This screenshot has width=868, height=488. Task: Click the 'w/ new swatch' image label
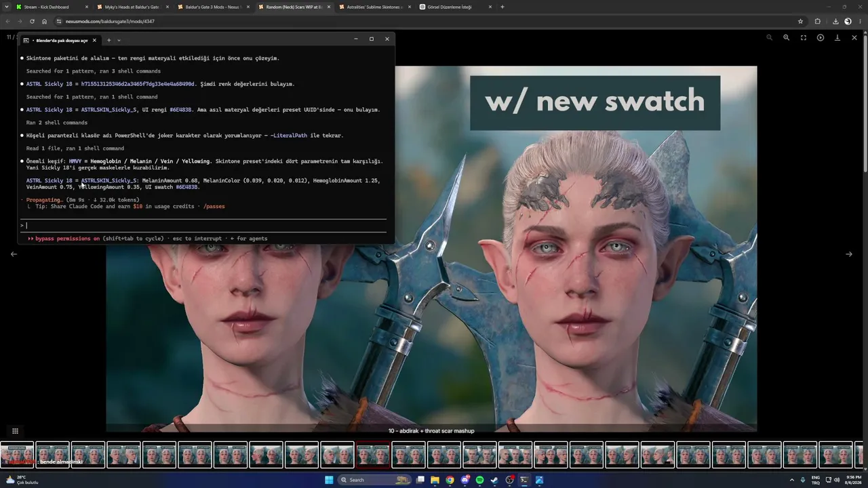(595, 102)
